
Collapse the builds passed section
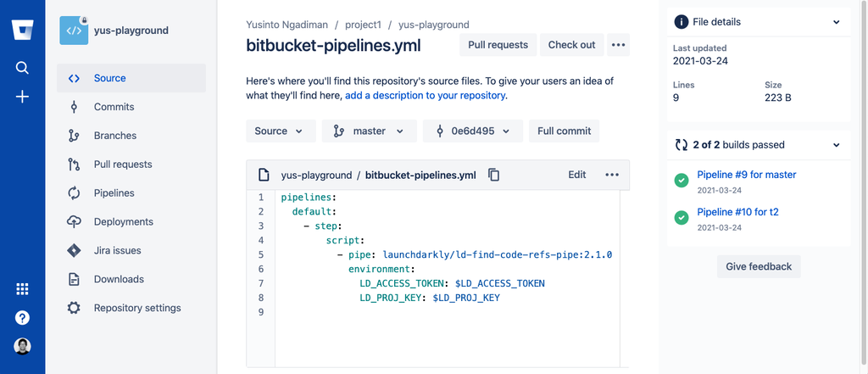tap(836, 145)
